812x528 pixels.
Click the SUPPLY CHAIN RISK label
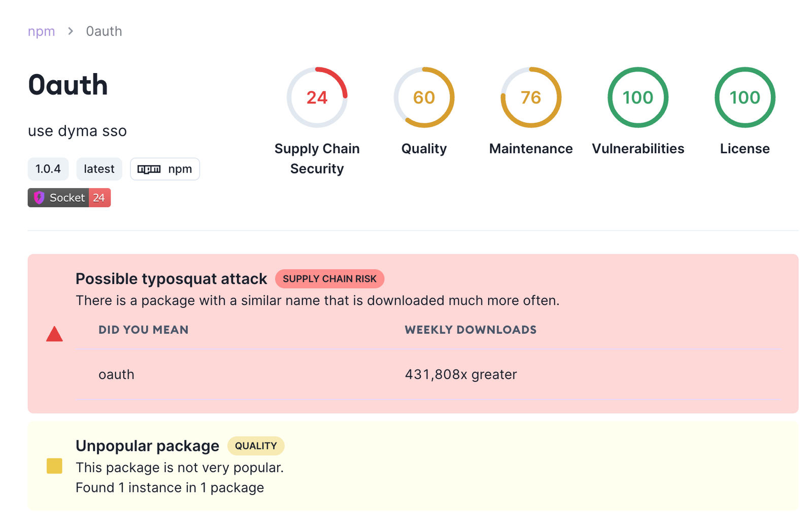tap(329, 279)
